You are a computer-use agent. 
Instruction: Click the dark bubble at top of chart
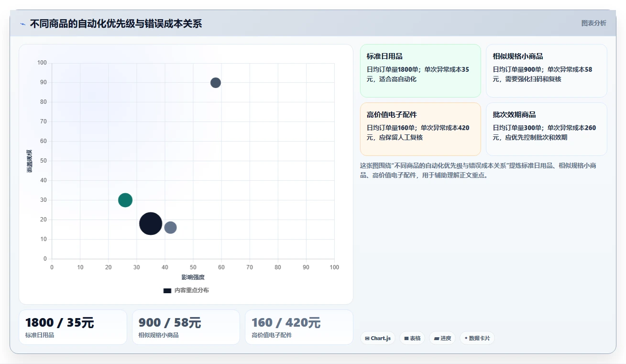point(216,83)
